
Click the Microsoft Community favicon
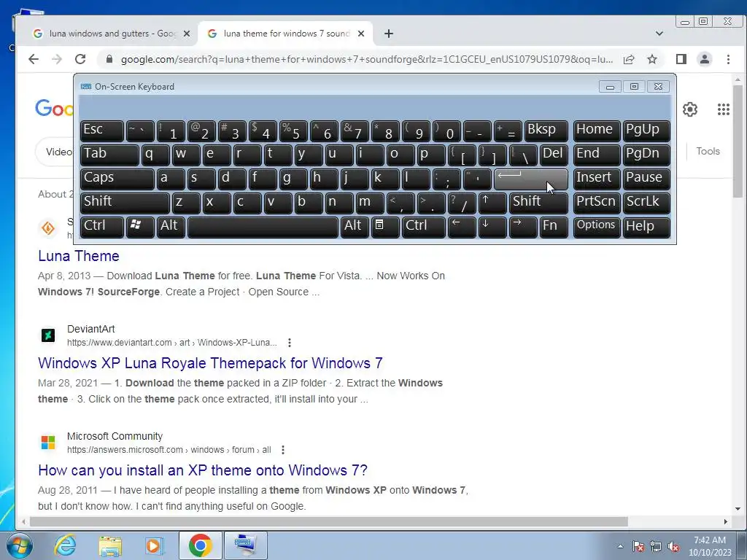(x=47, y=443)
